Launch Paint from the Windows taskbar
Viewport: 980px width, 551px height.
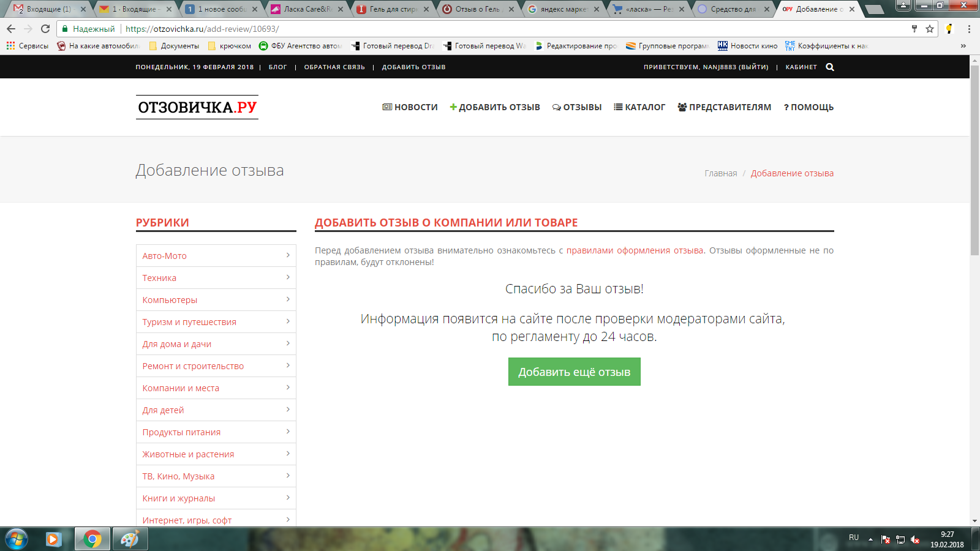(129, 539)
